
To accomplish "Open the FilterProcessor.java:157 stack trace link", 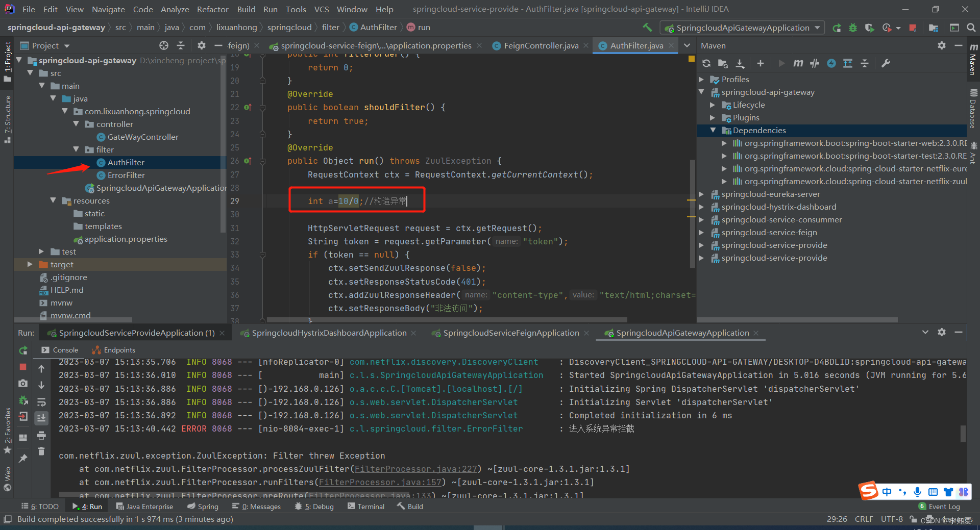I will [380, 482].
